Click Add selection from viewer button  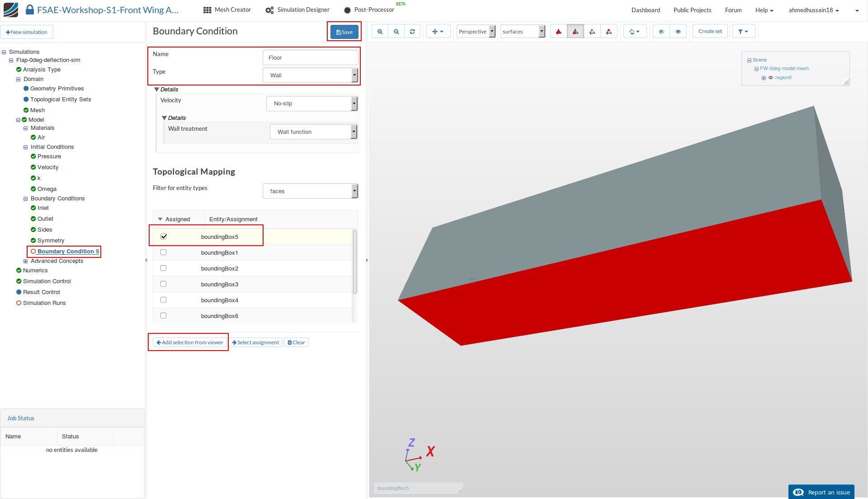pos(190,342)
